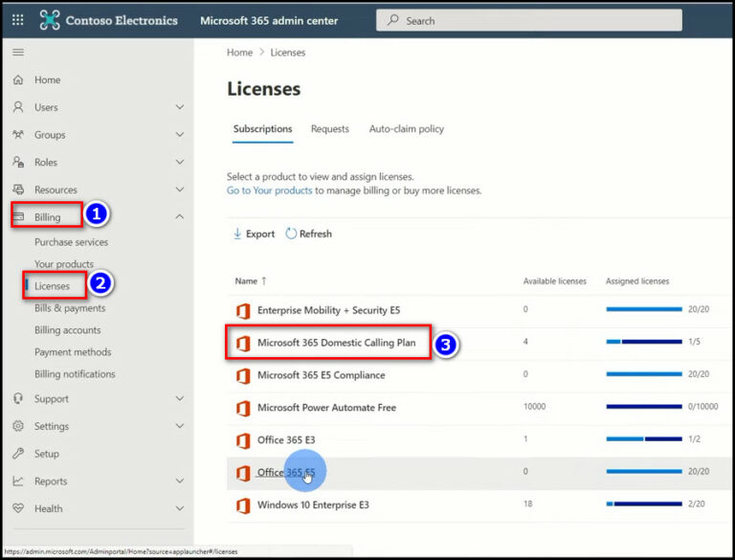Open Microsoft 365 Domestic Calling Plan
Screen dimensions: 735x560
(336, 343)
